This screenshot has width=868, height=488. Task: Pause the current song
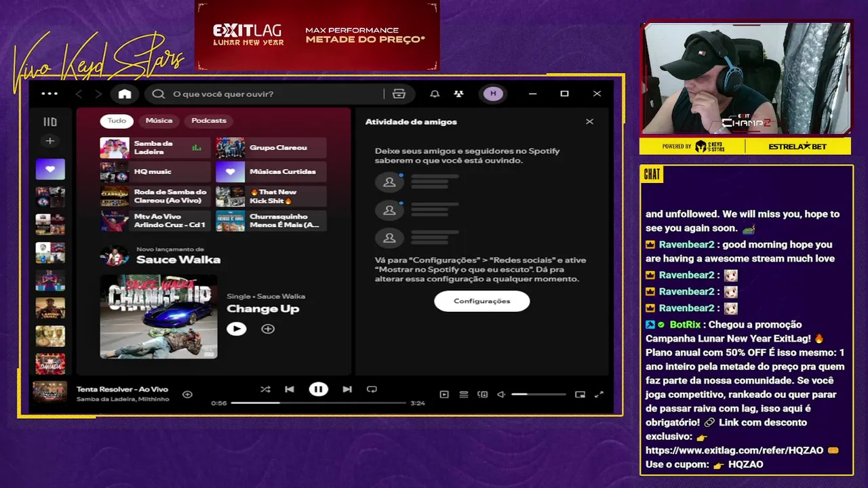pos(318,389)
